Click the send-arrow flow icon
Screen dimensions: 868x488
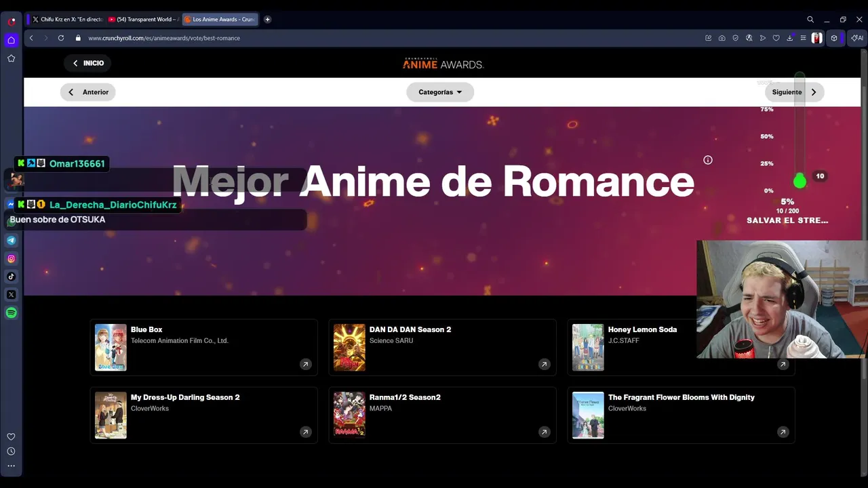763,38
